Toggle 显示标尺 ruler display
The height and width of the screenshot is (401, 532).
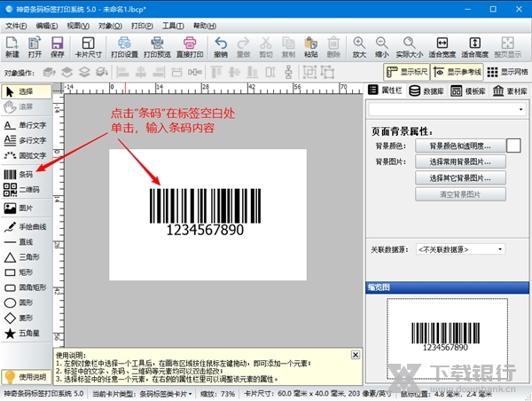406,72
